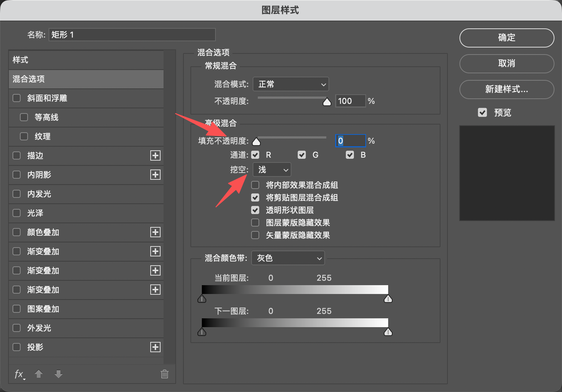The height and width of the screenshot is (392, 562).
Task: Click the fx add style icon
Action: [x=20, y=374]
